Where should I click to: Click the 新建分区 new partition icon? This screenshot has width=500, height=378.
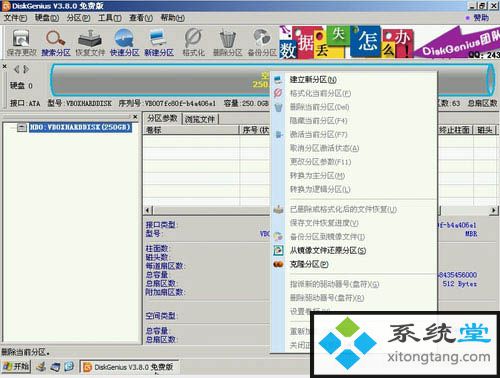(x=159, y=42)
